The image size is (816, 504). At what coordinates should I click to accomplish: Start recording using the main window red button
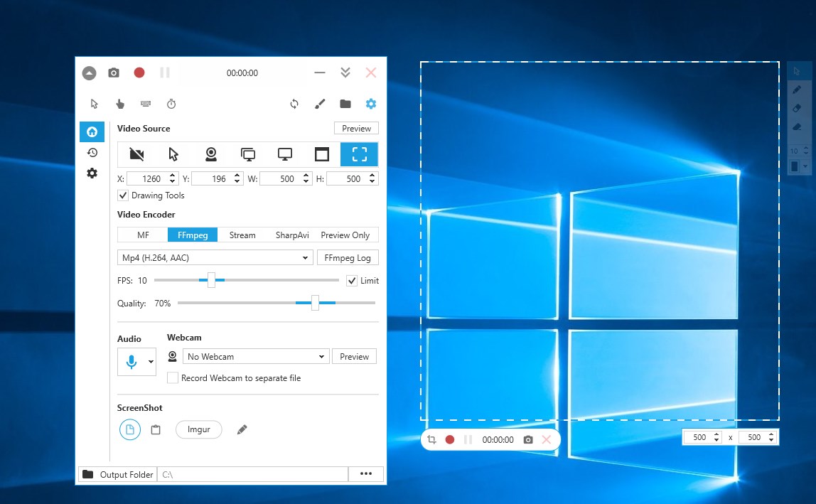tap(139, 73)
